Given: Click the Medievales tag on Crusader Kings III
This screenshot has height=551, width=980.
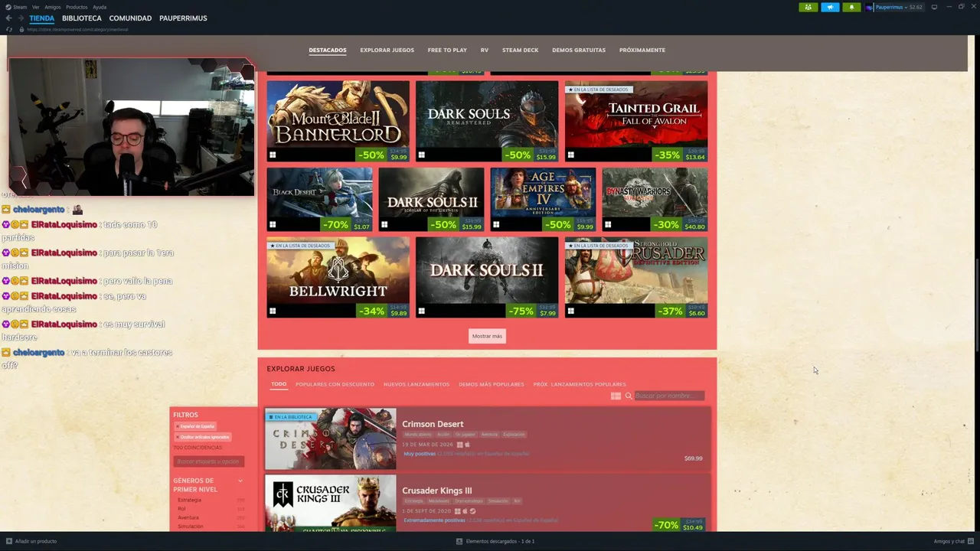Looking at the screenshot, I should tap(439, 501).
